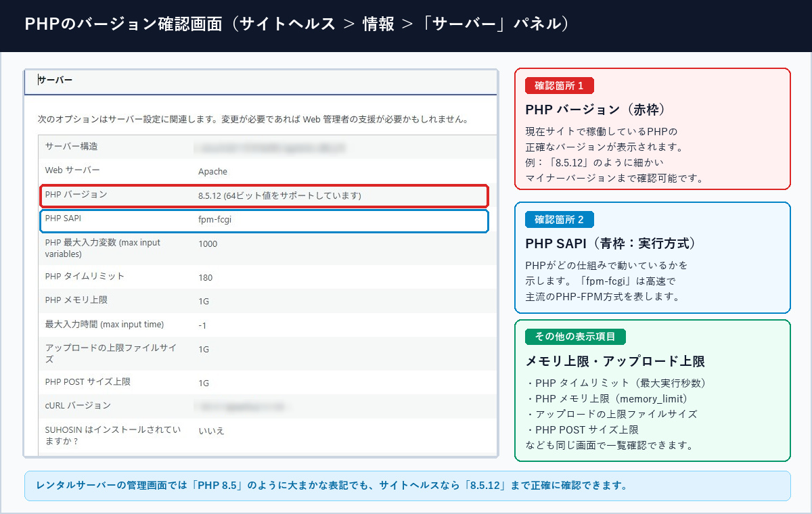The height and width of the screenshot is (514, 812).
Task: Click the PHP SAPI row label
Action: pyautogui.click(x=63, y=218)
